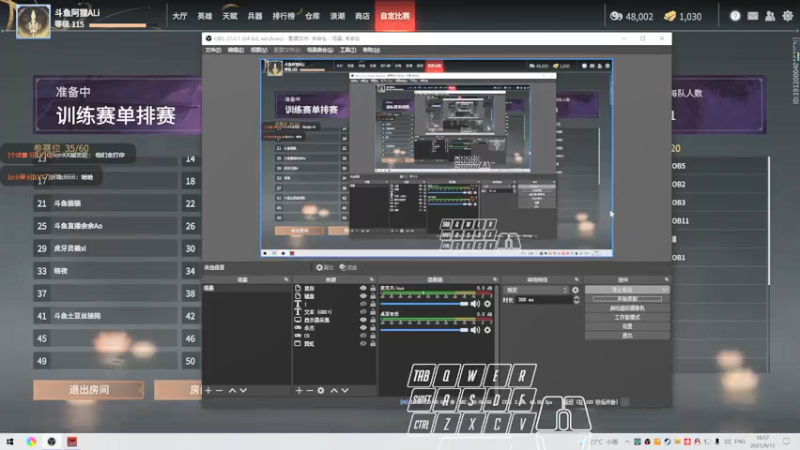Move selected source up in sources panel
Screen dimensions: 800x450
coord(334,390)
